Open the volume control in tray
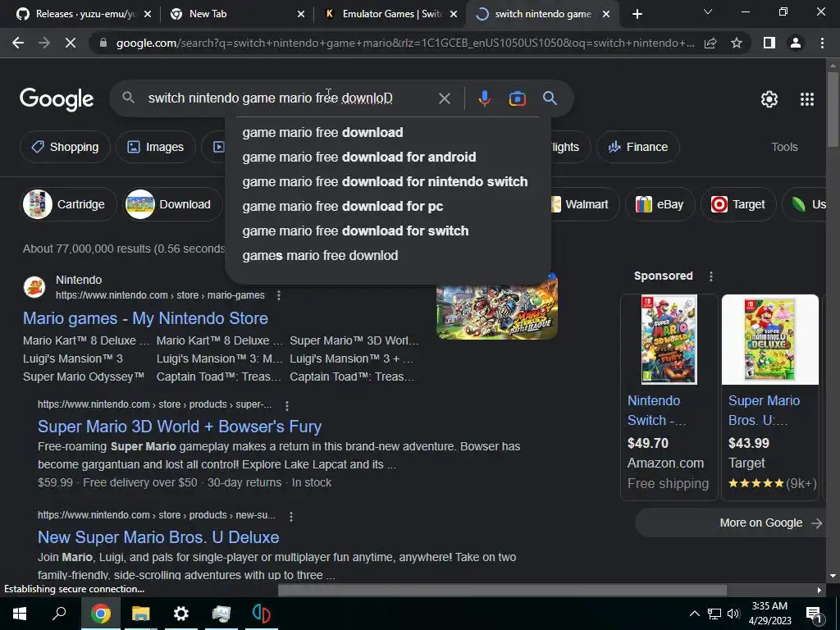Screen dimensions: 840x630 coord(733,614)
